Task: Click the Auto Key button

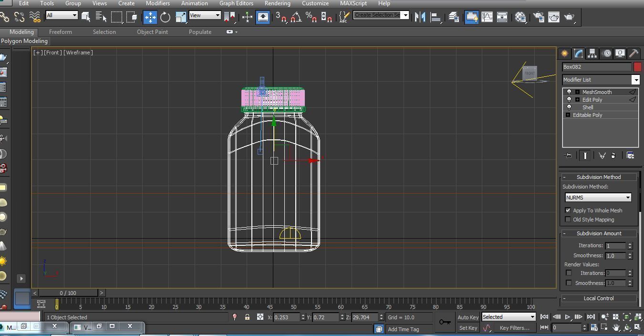Action: click(467, 317)
